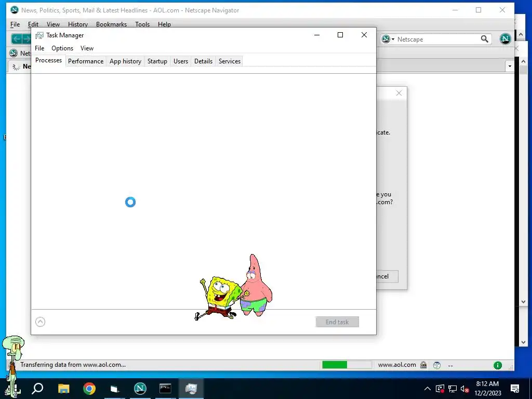Click the Netscape N throbber logo
Viewport: 532px width, 399px height.
(x=505, y=38)
